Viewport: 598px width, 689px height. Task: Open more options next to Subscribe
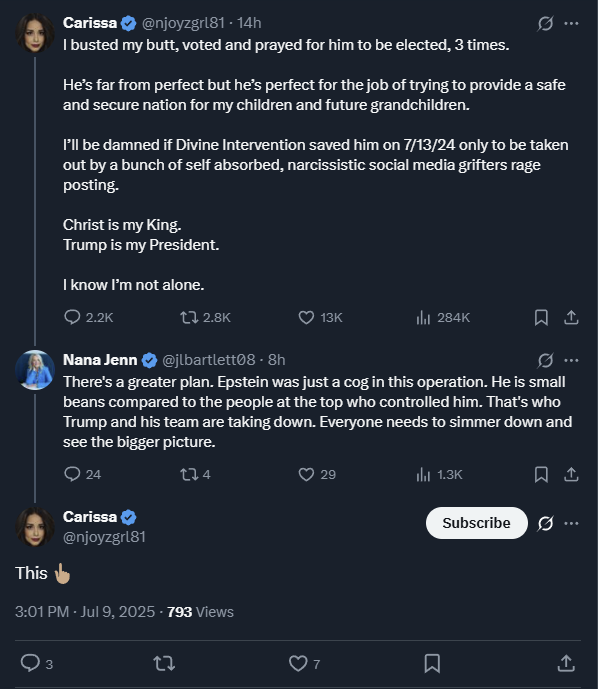coord(571,523)
